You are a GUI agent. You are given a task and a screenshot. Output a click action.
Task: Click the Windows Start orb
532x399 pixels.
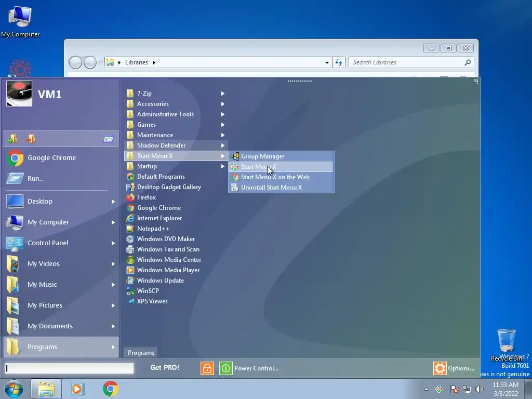point(14,389)
